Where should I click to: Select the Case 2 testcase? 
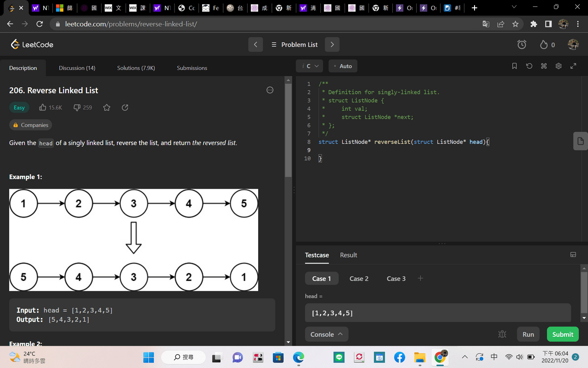359,279
